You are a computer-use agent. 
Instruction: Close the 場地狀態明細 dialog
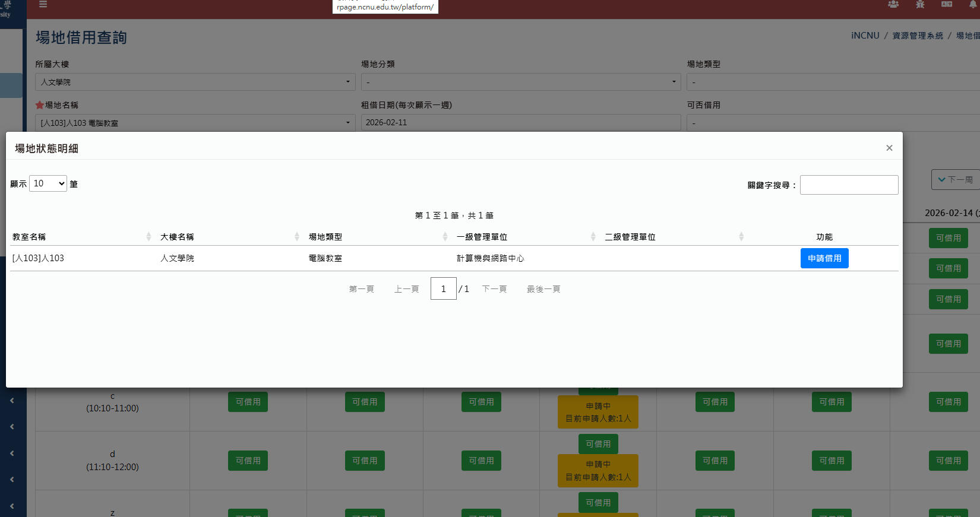click(889, 148)
